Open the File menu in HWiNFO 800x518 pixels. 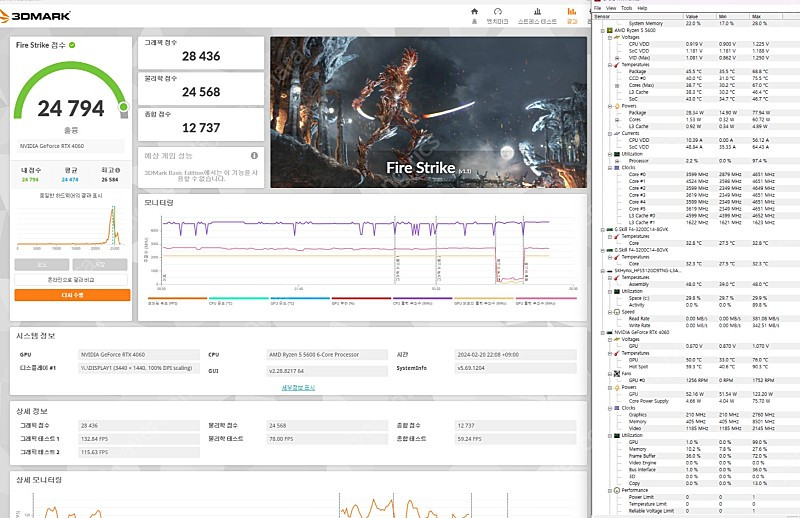point(597,8)
